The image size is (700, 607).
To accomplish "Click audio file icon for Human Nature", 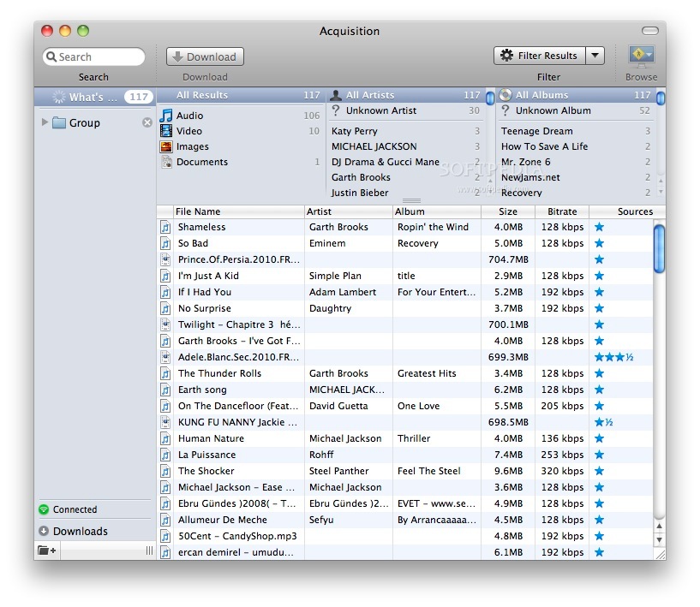I will (x=165, y=438).
